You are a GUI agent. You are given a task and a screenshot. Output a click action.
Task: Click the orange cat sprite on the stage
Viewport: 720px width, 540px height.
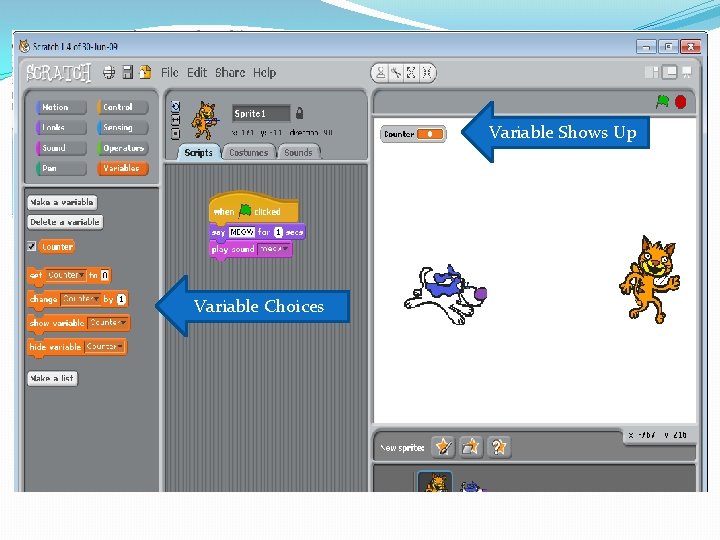coord(650,280)
